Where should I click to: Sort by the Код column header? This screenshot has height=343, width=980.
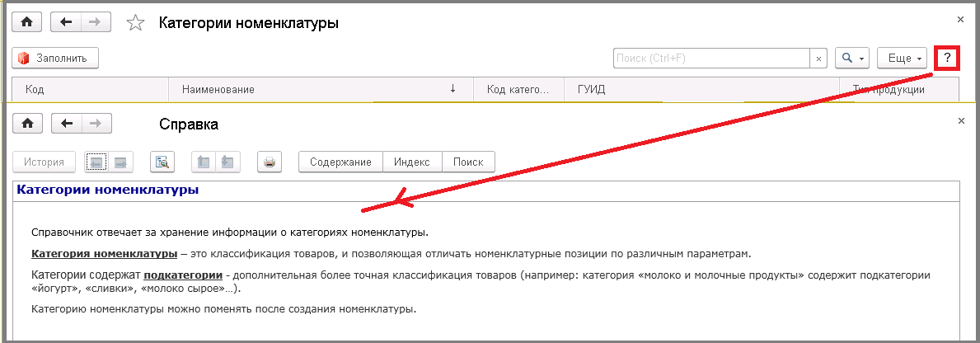91,90
